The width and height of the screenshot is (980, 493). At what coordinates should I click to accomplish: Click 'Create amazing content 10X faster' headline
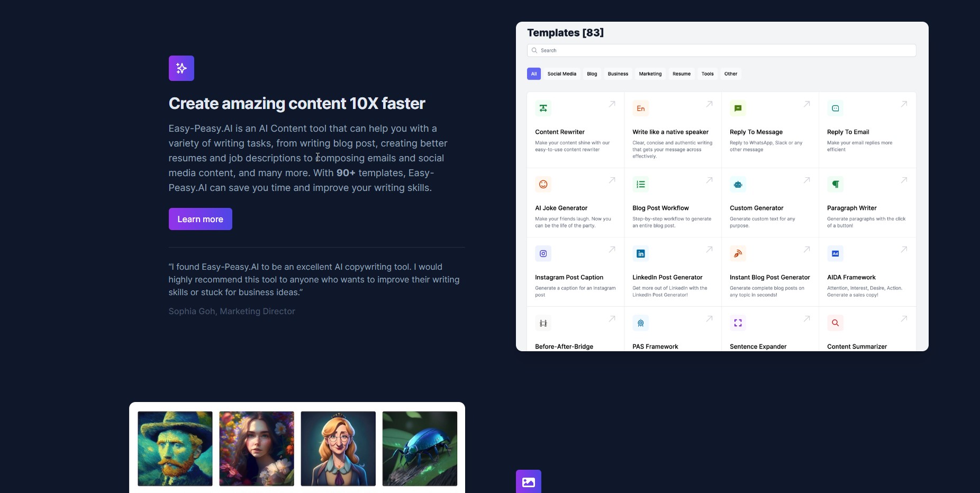[x=297, y=104]
